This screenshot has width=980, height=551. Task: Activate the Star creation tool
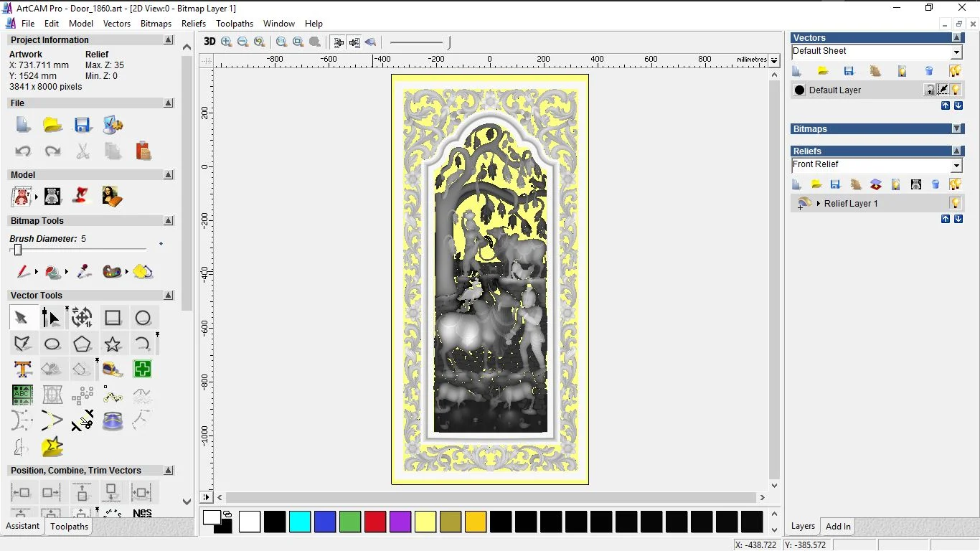(113, 343)
